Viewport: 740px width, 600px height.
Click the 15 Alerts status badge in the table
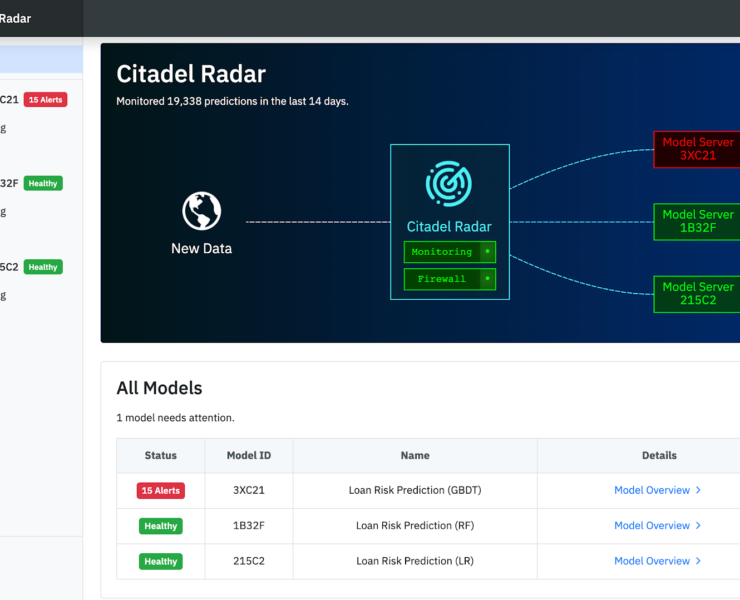160,491
